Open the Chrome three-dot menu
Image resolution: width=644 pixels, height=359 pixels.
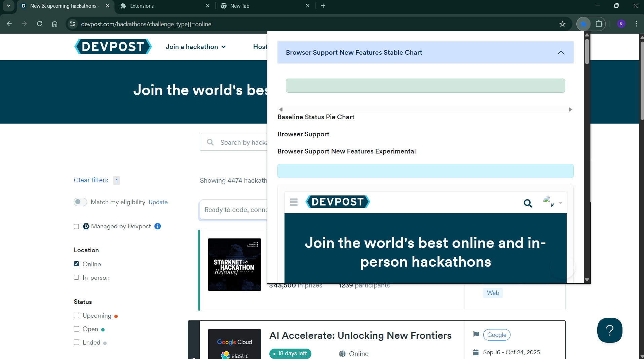[x=636, y=24]
